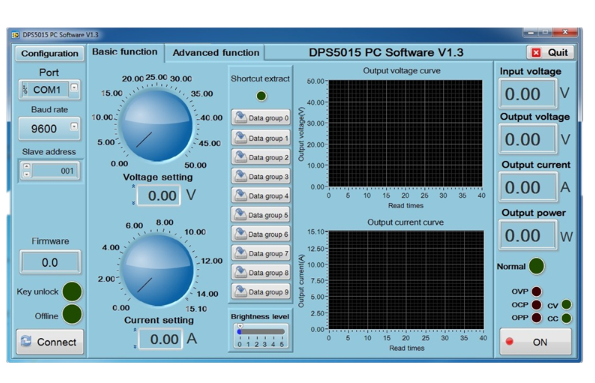Increment the Slave address stepper
The width and height of the screenshot is (595, 383).
coord(27,166)
